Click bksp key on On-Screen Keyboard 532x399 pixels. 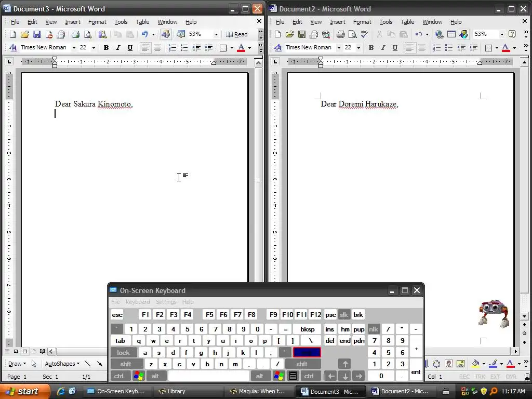(308, 329)
